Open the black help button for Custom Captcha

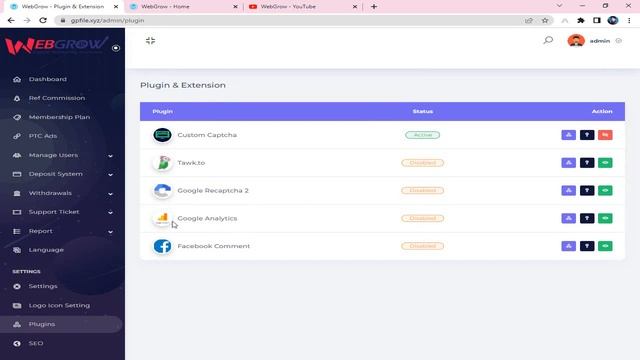[x=587, y=135]
